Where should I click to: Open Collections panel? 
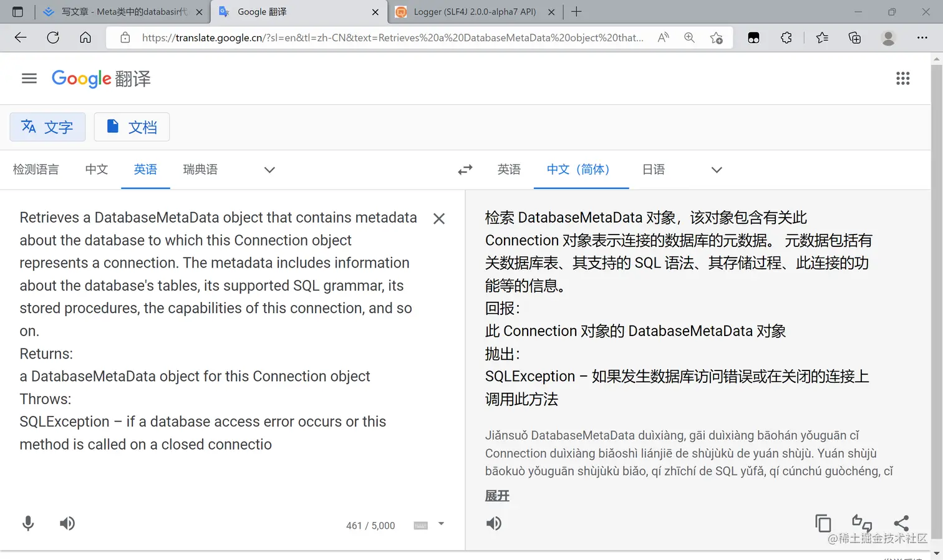855,37
